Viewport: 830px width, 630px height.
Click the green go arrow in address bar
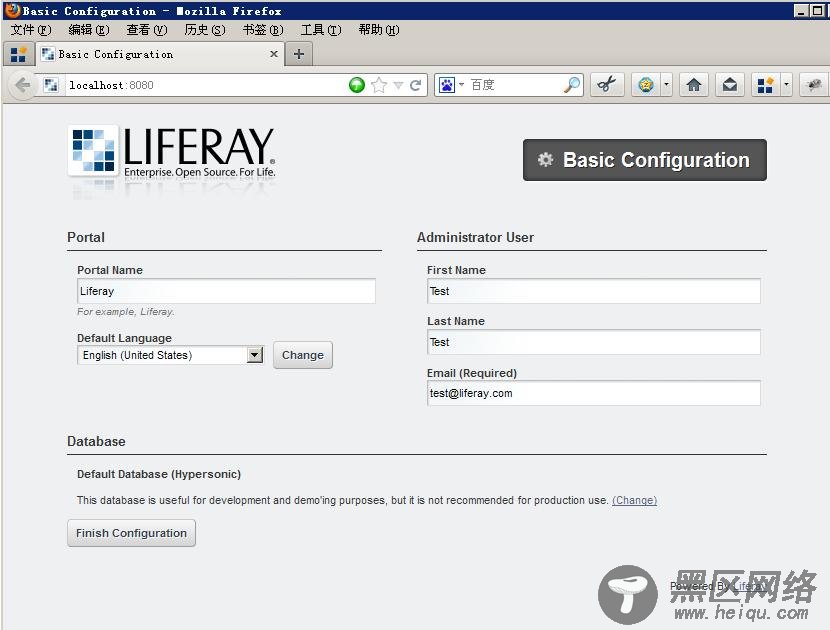(x=357, y=85)
